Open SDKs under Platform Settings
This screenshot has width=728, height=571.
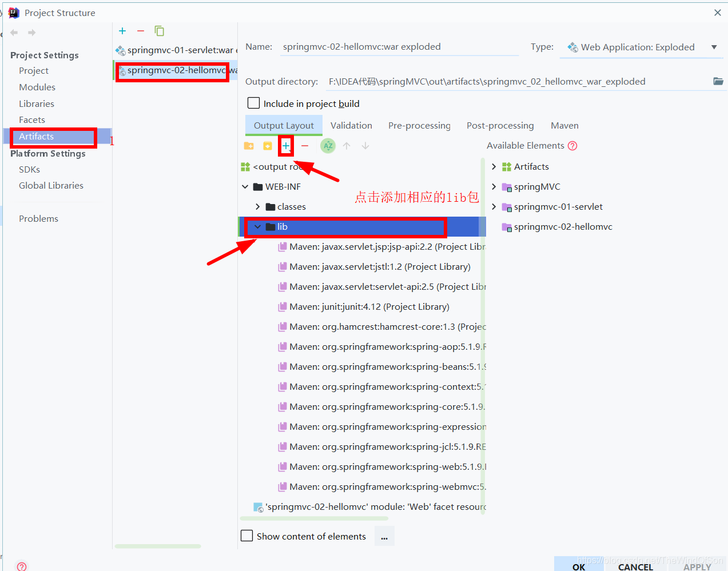click(x=29, y=170)
